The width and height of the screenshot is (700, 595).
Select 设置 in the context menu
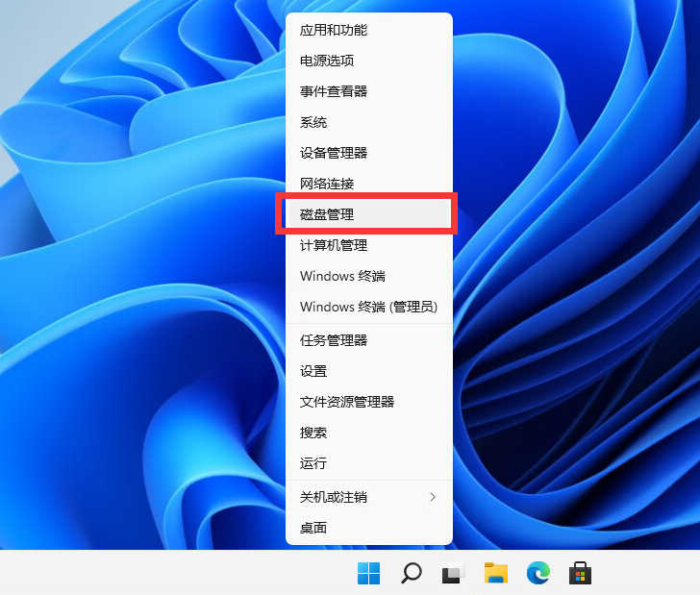click(x=313, y=370)
